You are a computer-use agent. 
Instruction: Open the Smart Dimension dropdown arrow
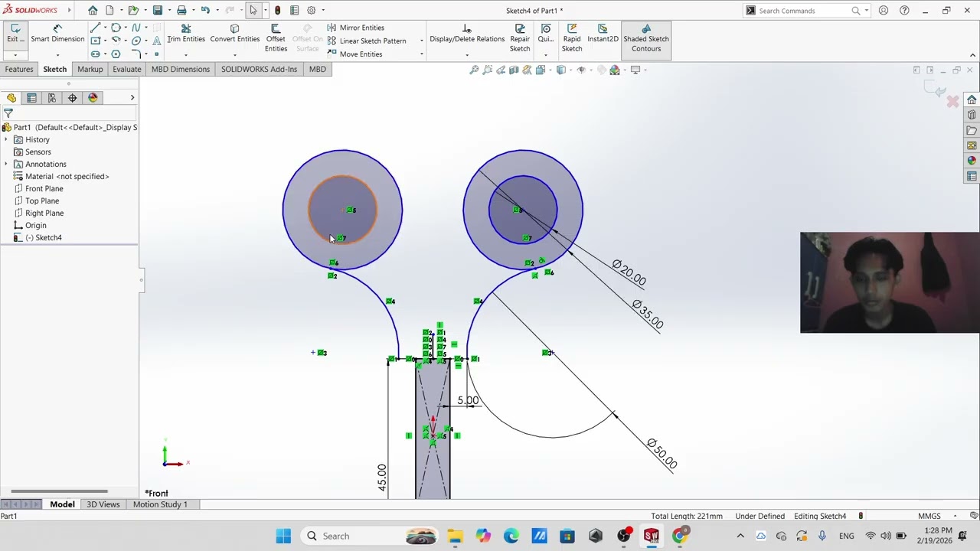pyautogui.click(x=57, y=55)
